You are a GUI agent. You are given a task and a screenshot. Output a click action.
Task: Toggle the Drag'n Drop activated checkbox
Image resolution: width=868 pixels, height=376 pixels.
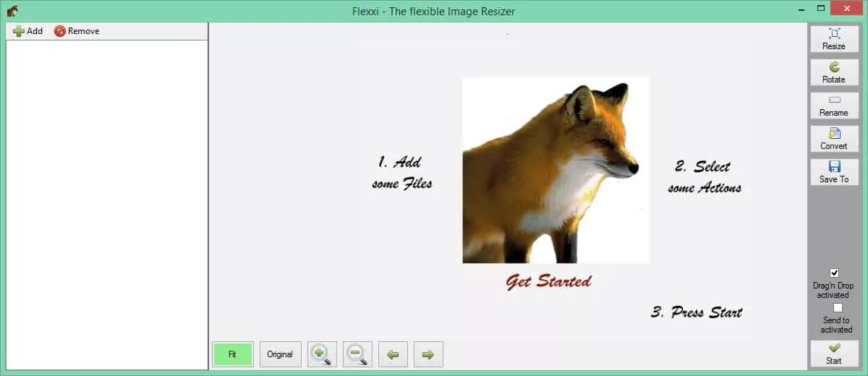click(835, 273)
